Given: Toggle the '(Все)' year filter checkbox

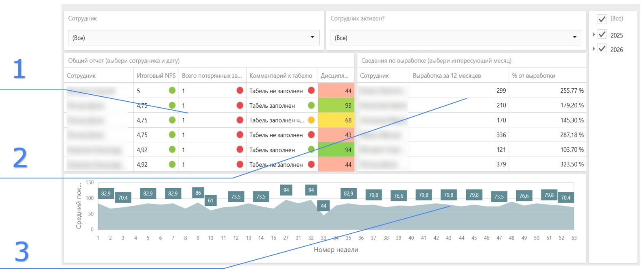Looking at the screenshot, I should (602, 19).
